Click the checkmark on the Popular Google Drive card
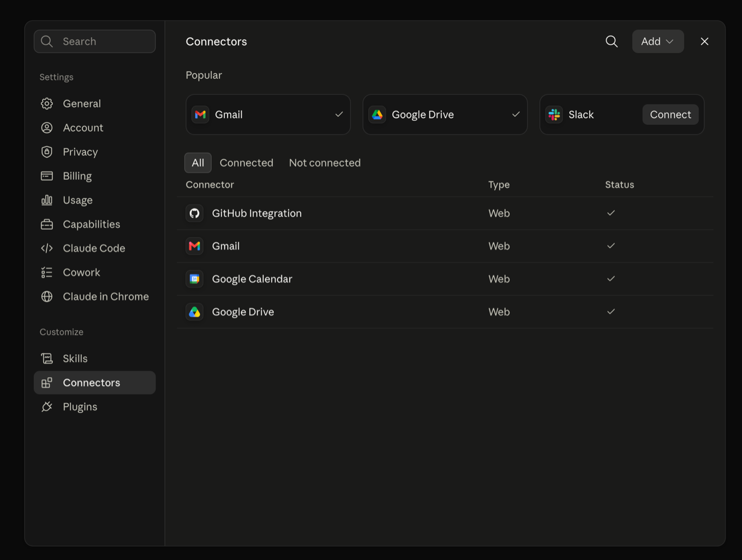 [516, 114]
